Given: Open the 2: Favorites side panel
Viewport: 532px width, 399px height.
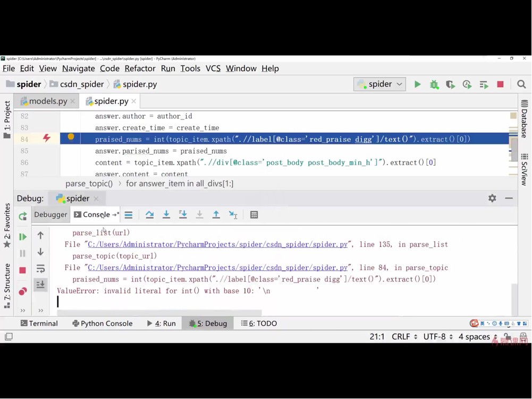Looking at the screenshot, I should tap(7, 226).
